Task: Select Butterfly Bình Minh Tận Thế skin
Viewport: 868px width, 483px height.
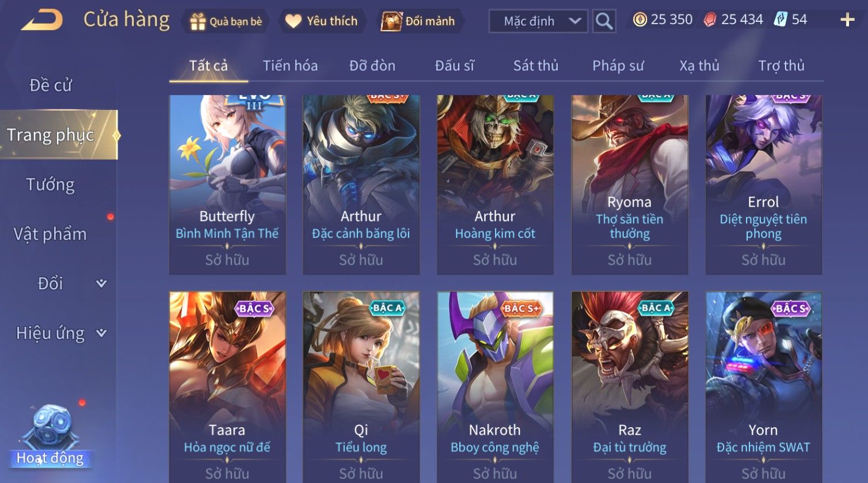Action: point(227,184)
